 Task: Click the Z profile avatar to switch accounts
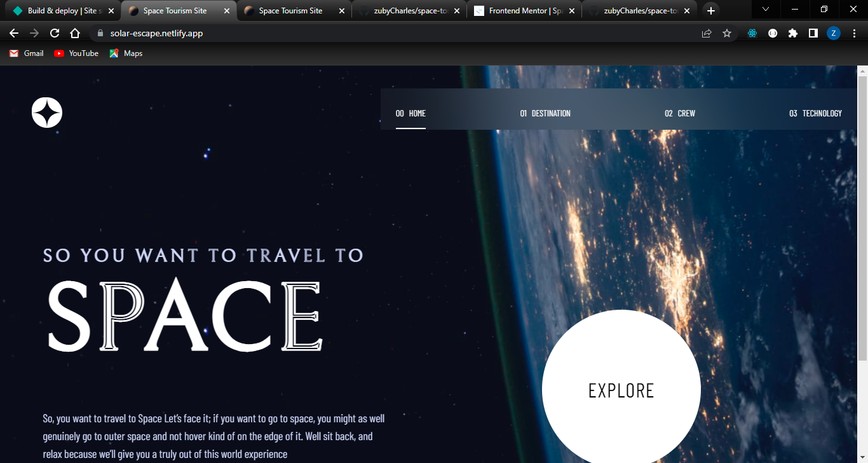point(833,32)
